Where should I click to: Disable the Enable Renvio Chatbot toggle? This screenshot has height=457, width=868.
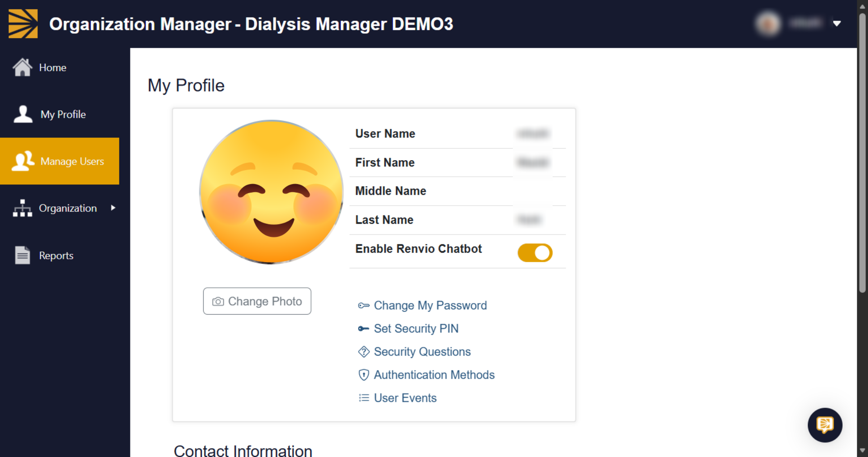535,253
